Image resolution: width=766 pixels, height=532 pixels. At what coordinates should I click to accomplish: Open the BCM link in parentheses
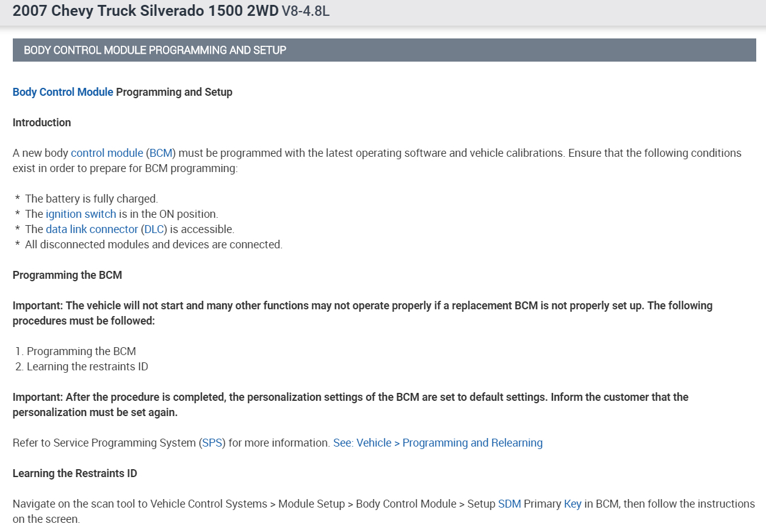tap(161, 153)
